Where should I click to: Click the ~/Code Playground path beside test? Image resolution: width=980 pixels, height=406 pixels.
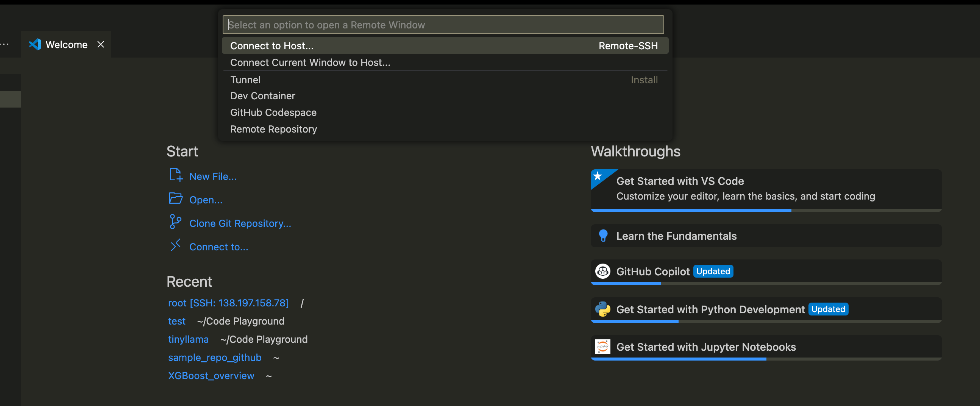click(x=240, y=321)
